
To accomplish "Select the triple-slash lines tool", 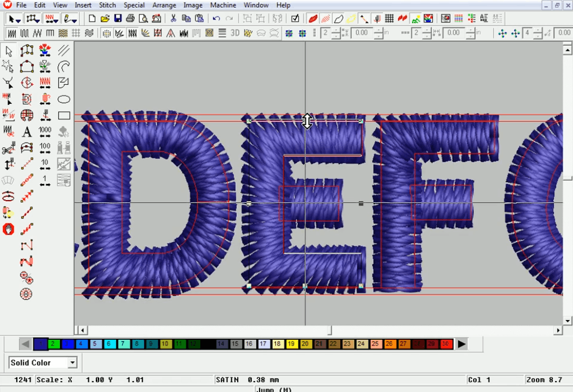I will (x=64, y=50).
